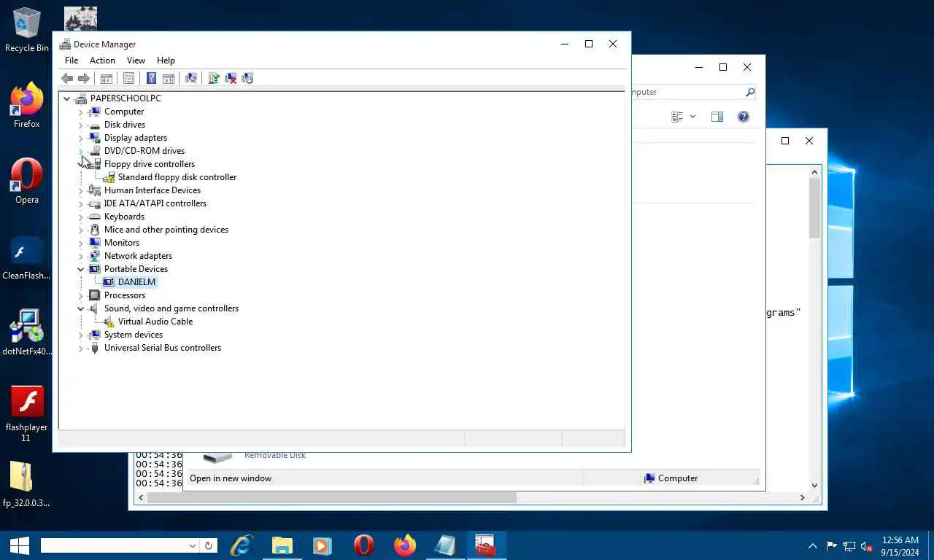Collapse the Portable Devices category
Image resolution: width=934 pixels, height=560 pixels.
point(81,269)
